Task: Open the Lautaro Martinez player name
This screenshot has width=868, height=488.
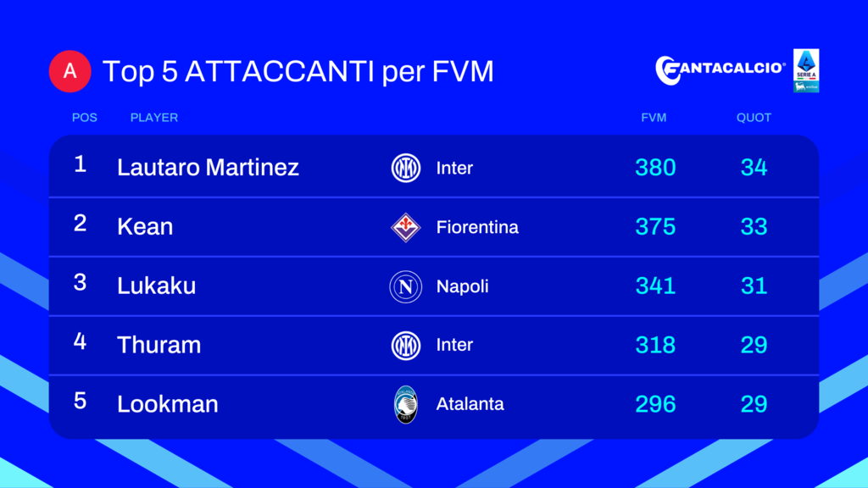Action: coord(209,167)
